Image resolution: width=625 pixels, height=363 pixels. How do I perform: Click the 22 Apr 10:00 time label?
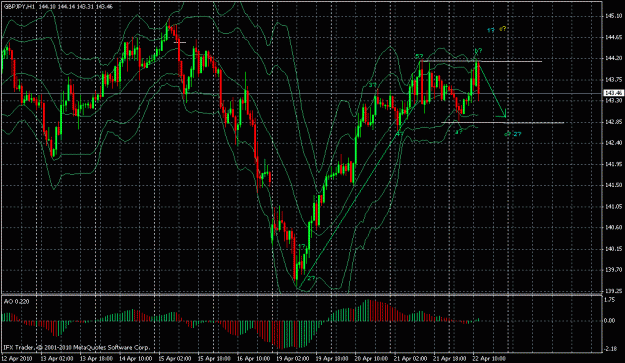pyautogui.click(x=489, y=358)
